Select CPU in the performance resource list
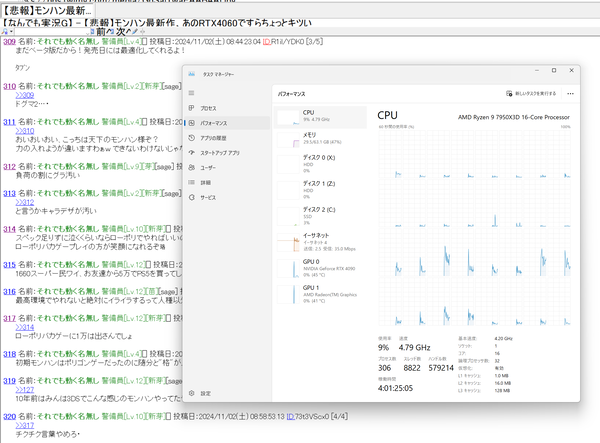The image size is (600, 443). (x=321, y=117)
